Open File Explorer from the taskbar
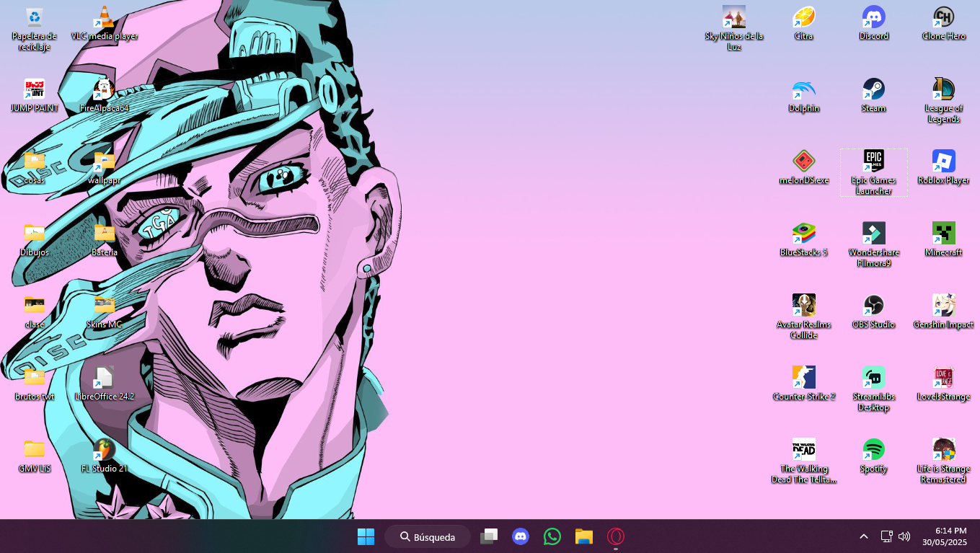The height and width of the screenshot is (553, 980). pyautogui.click(x=584, y=536)
